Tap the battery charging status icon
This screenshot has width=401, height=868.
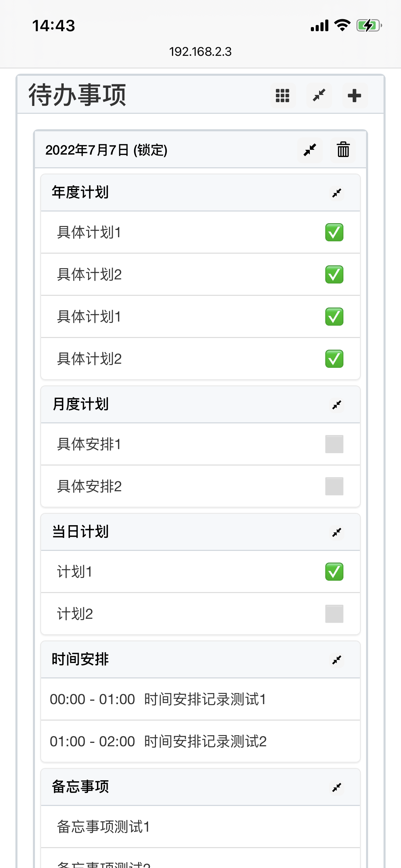coord(369,25)
